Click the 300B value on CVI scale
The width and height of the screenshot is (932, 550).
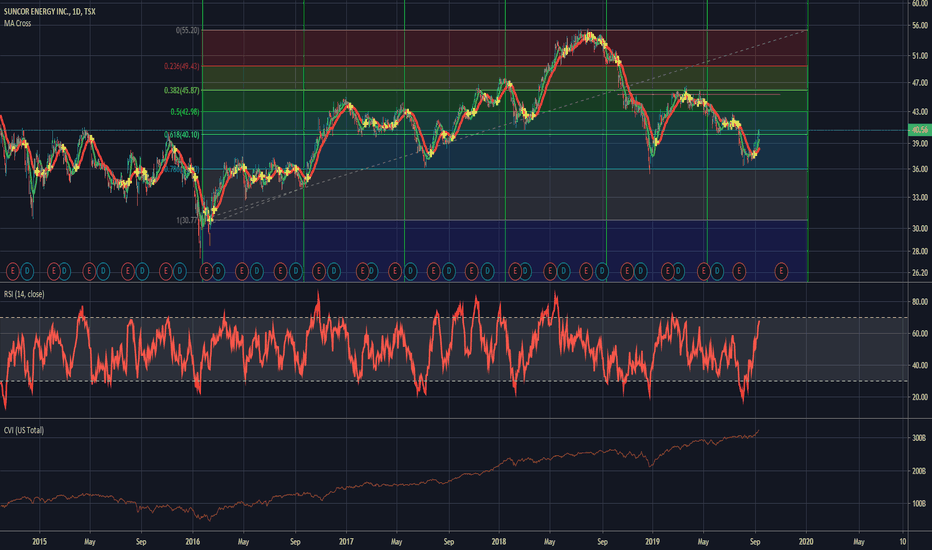[x=919, y=438]
